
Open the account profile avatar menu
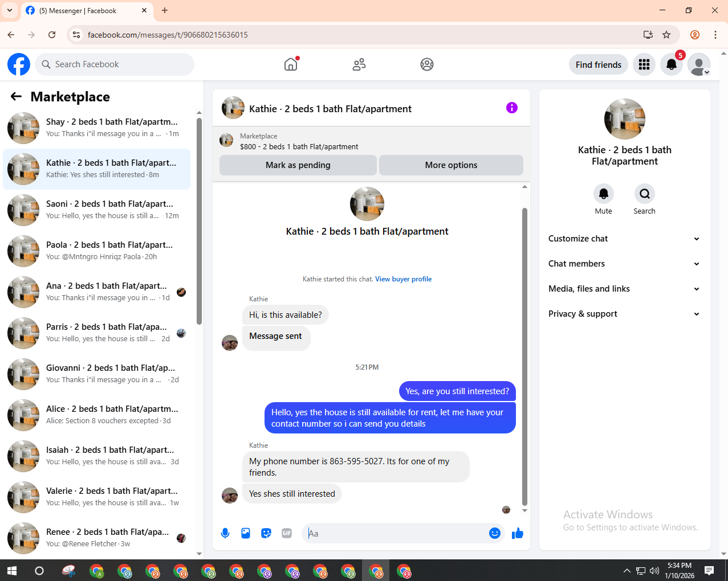[x=699, y=64]
